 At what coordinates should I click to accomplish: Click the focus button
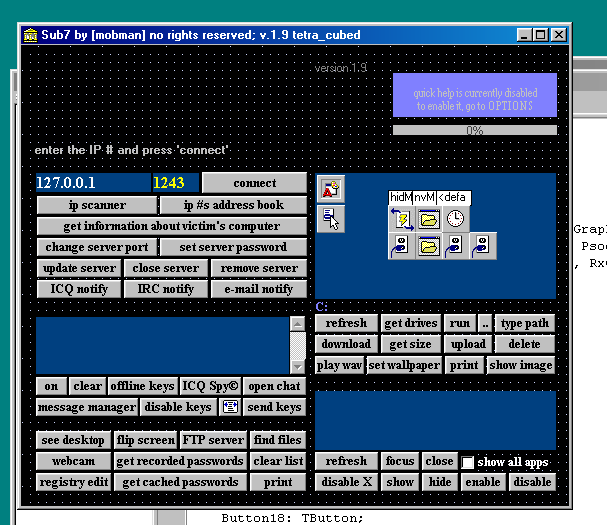(x=400, y=461)
